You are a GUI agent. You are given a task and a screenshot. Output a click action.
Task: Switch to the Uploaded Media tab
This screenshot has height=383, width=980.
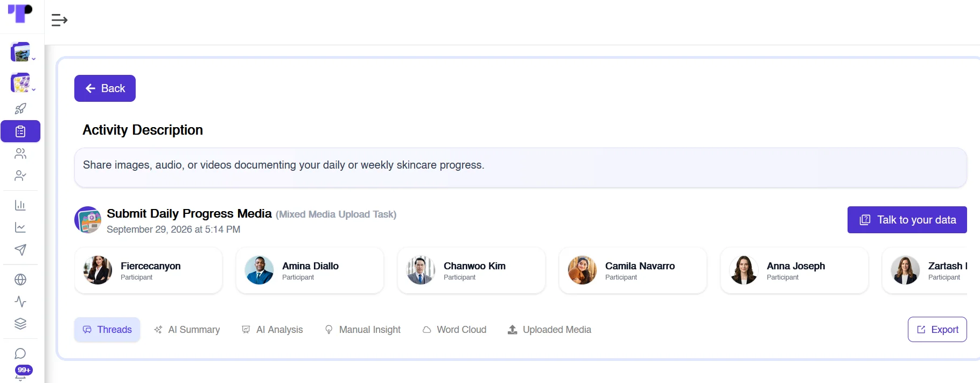tap(550, 330)
